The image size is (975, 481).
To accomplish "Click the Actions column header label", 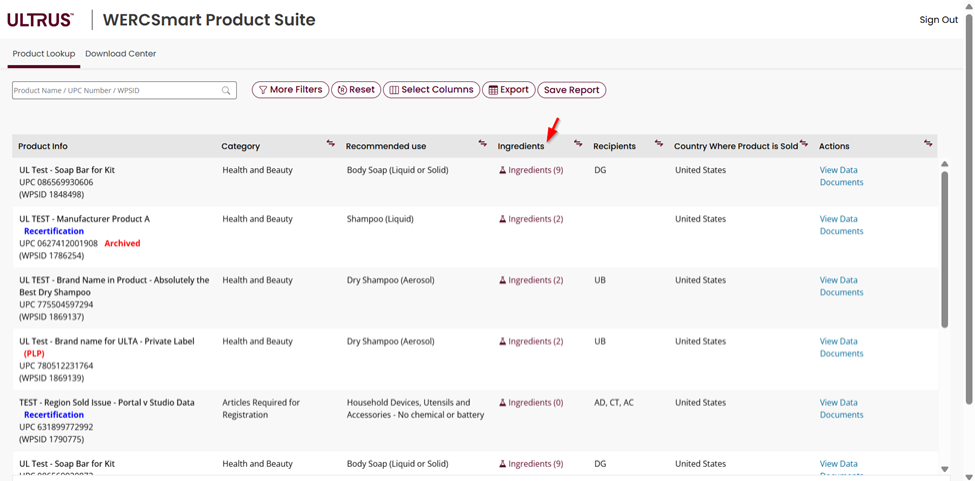I will (x=834, y=147).
